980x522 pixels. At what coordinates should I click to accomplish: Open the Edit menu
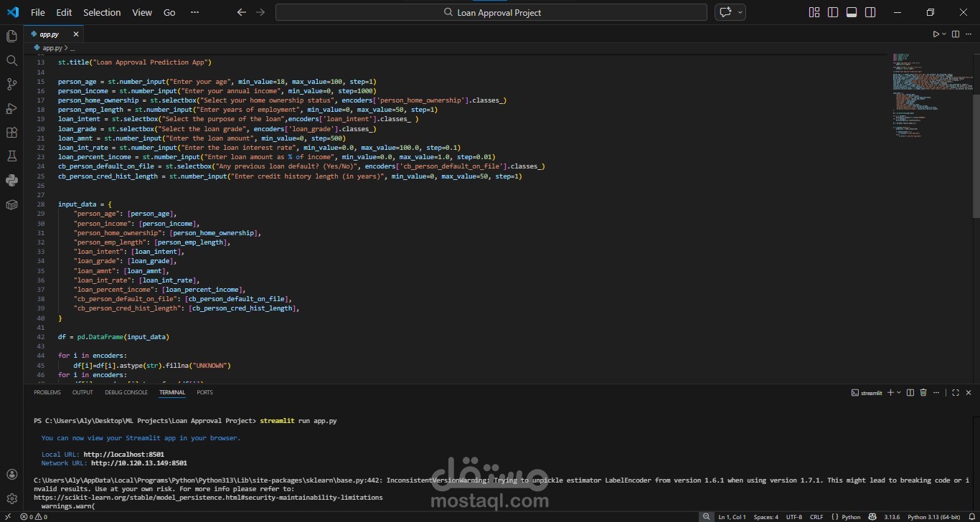pyautogui.click(x=64, y=12)
